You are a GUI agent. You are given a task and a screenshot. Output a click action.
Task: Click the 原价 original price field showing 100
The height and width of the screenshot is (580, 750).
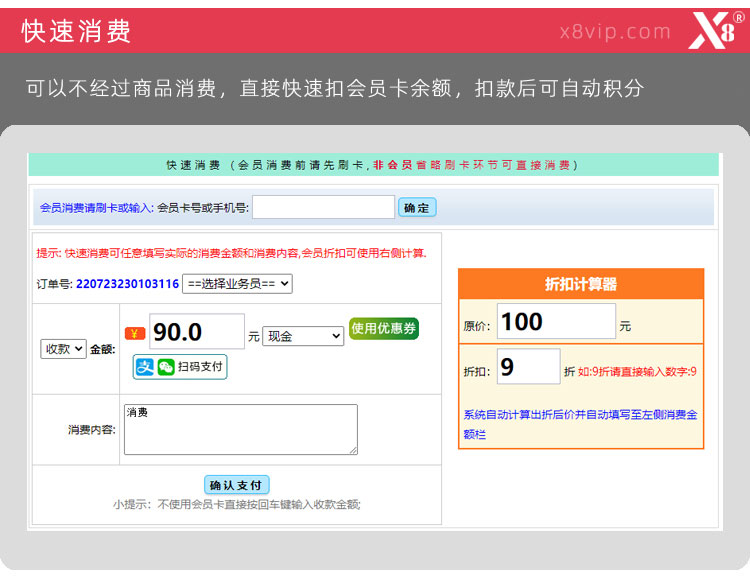[556, 321]
